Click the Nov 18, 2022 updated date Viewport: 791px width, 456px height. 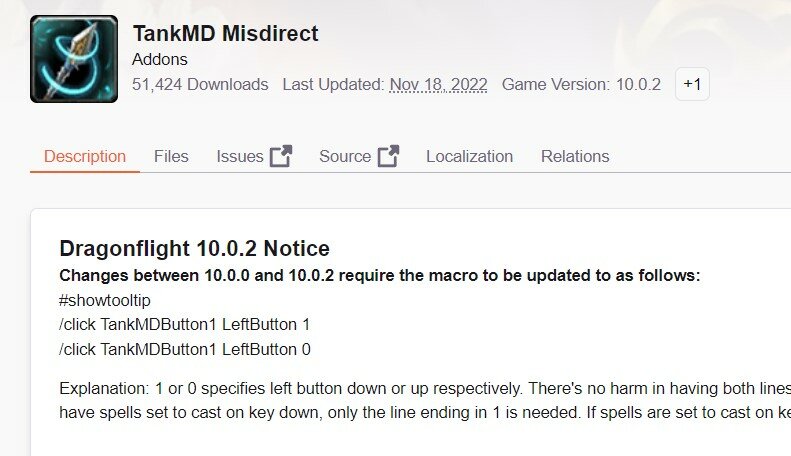(438, 84)
